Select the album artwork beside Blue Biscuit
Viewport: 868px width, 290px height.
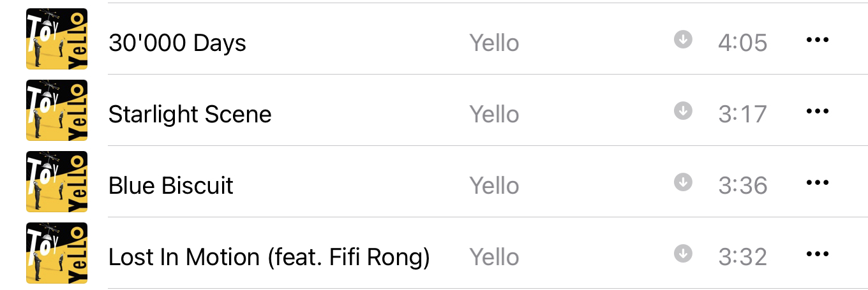click(57, 182)
